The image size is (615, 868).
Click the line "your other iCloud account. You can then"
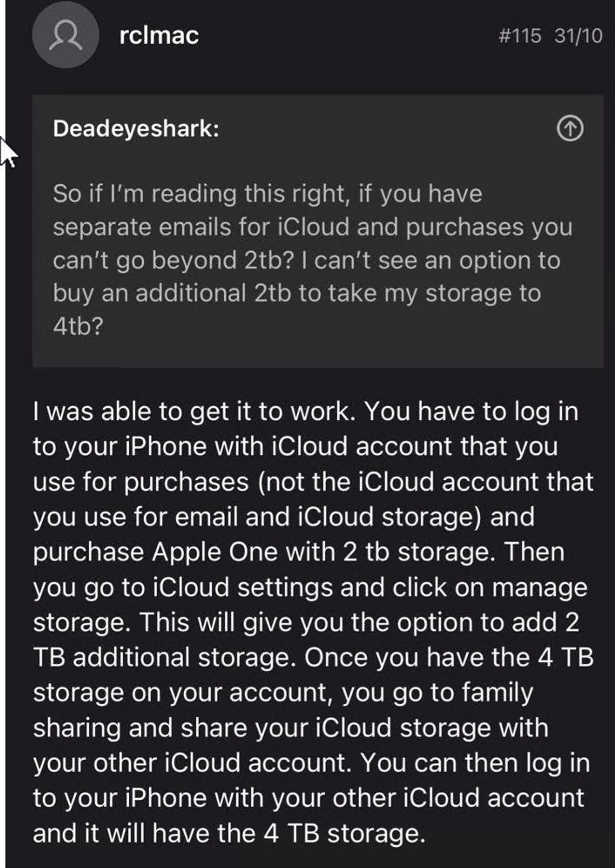(311, 763)
